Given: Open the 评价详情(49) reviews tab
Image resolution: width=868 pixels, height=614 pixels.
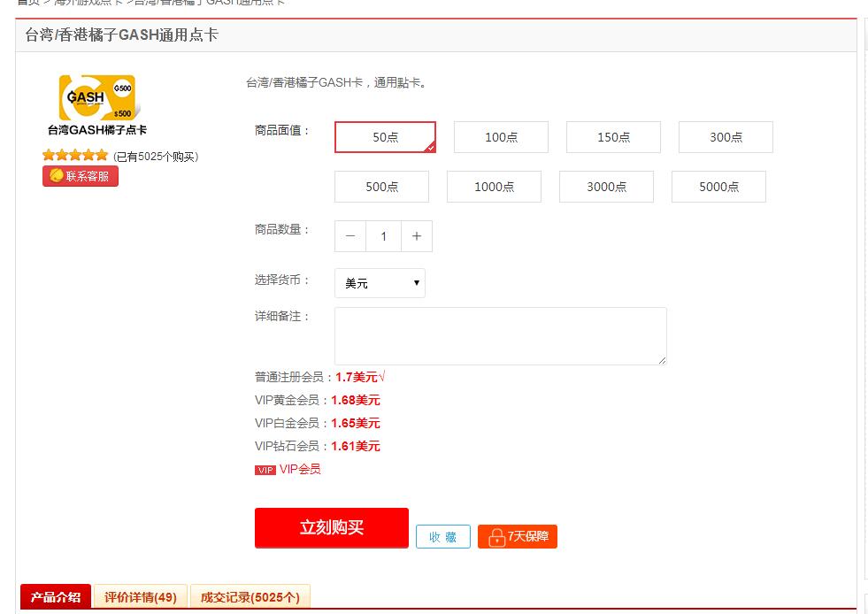Looking at the screenshot, I should [141, 597].
